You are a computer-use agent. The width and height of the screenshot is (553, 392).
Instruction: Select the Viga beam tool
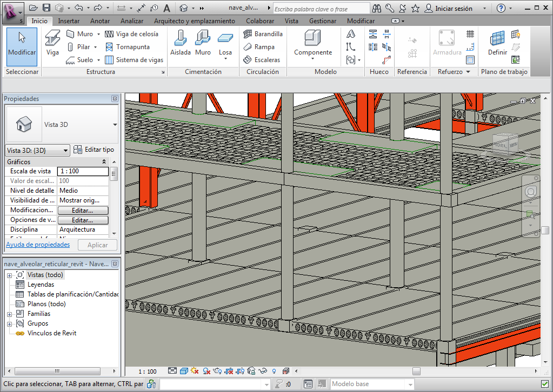[x=52, y=44]
